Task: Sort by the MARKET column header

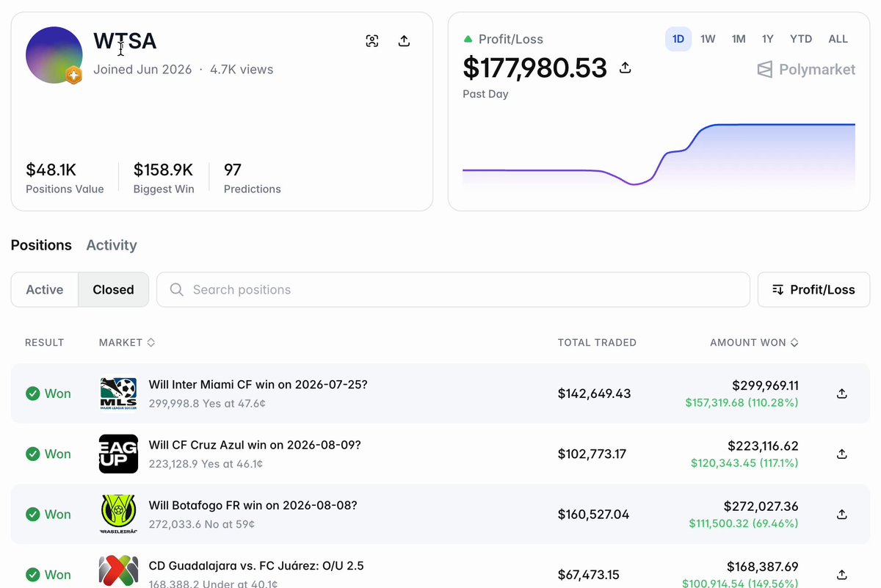Action: pyautogui.click(x=126, y=342)
